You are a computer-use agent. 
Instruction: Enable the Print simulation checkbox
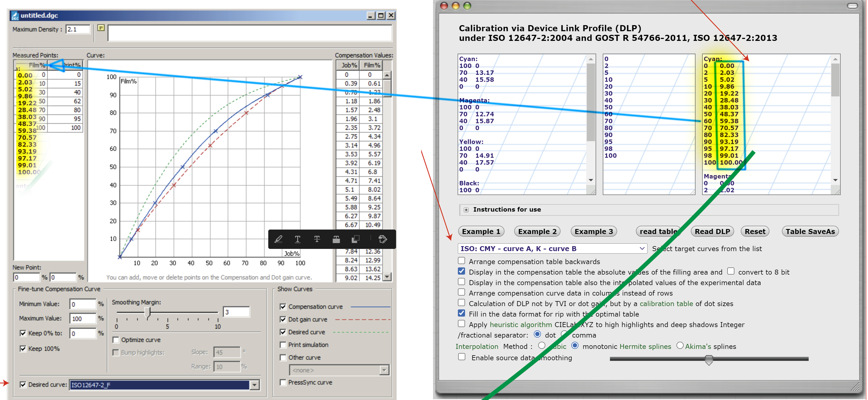click(283, 345)
